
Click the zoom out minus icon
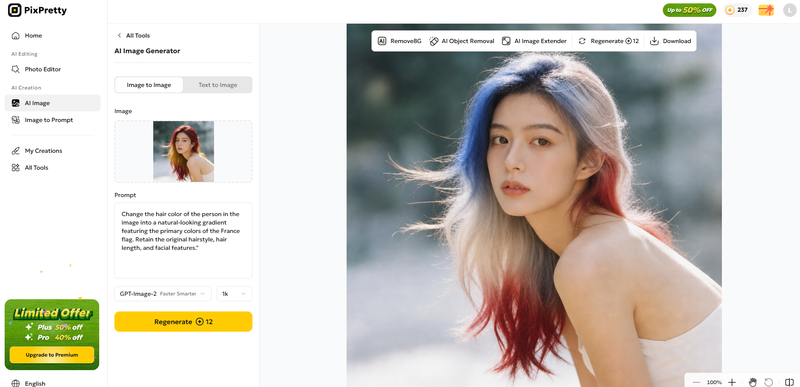696,382
